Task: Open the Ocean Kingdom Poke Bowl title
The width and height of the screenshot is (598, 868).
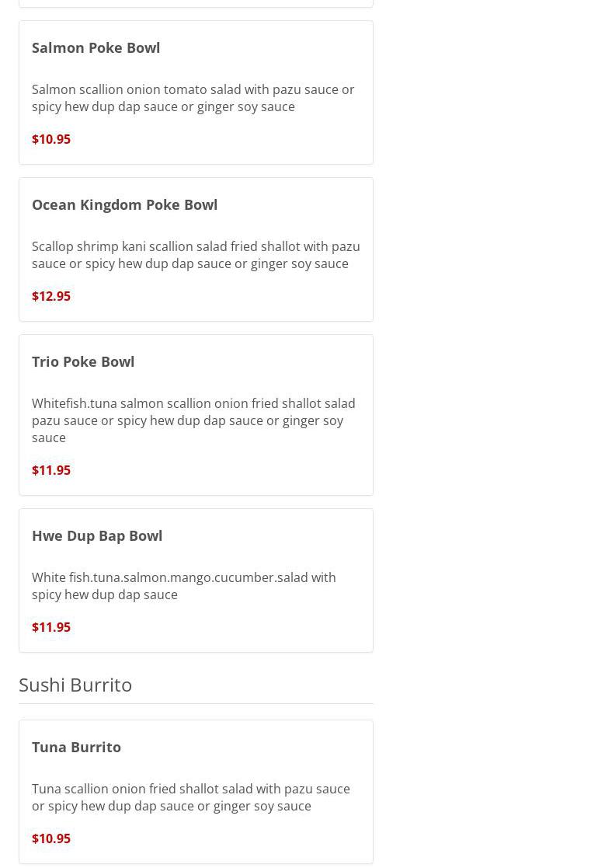Action: pyautogui.click(x=124, y=204)
